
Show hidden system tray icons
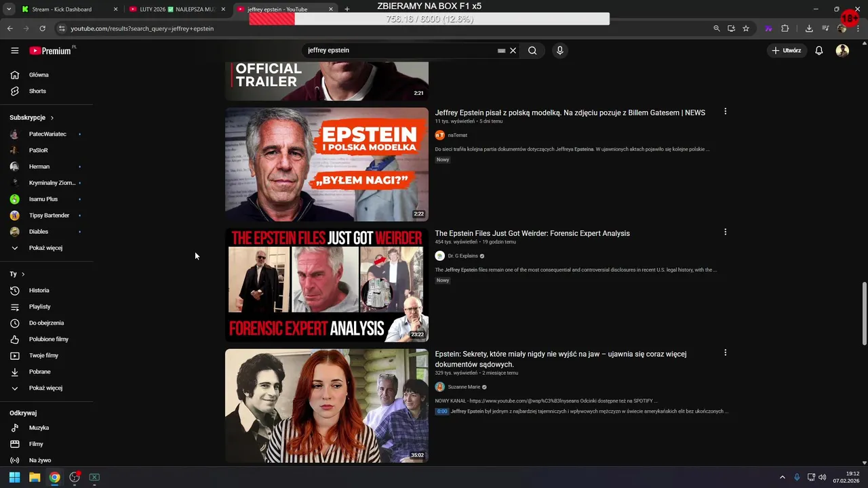point(782,477)
